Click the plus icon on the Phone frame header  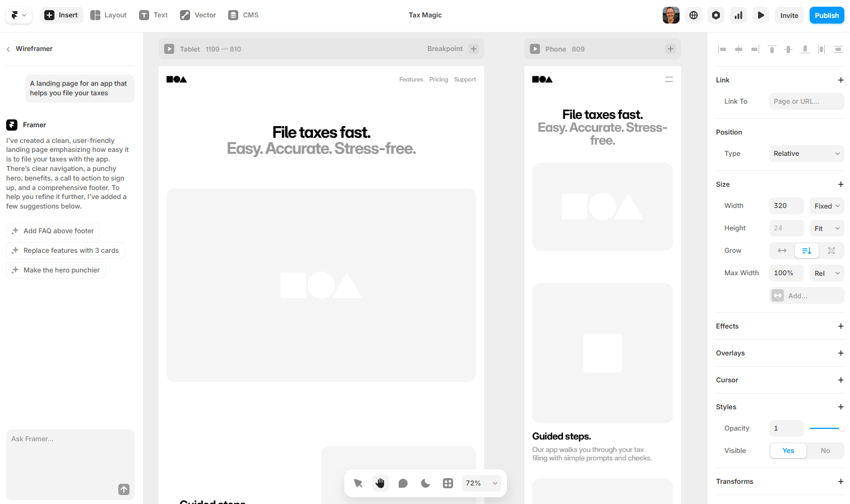(x=671, y=49)
